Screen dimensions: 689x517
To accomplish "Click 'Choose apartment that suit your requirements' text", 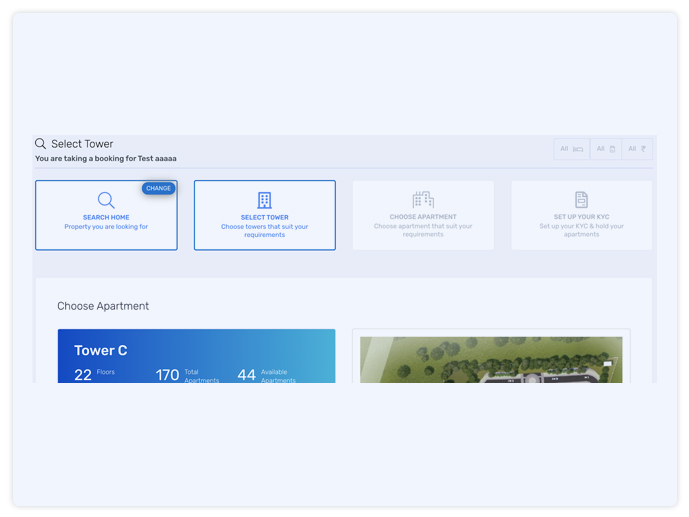I will (x=423, y=230).
